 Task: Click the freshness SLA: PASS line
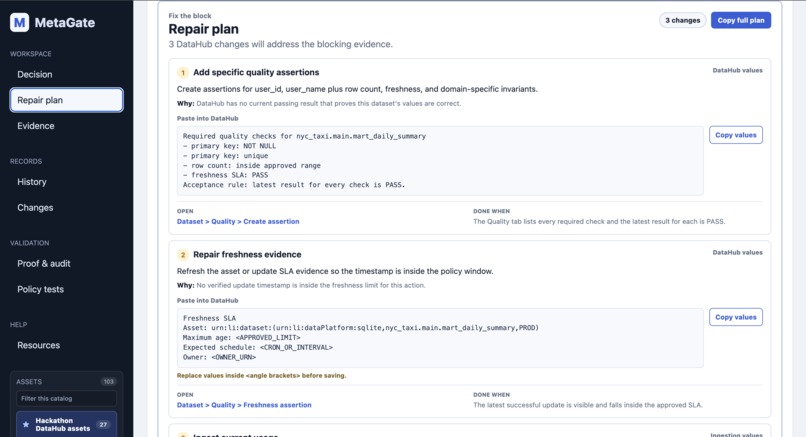coord(226,175)
